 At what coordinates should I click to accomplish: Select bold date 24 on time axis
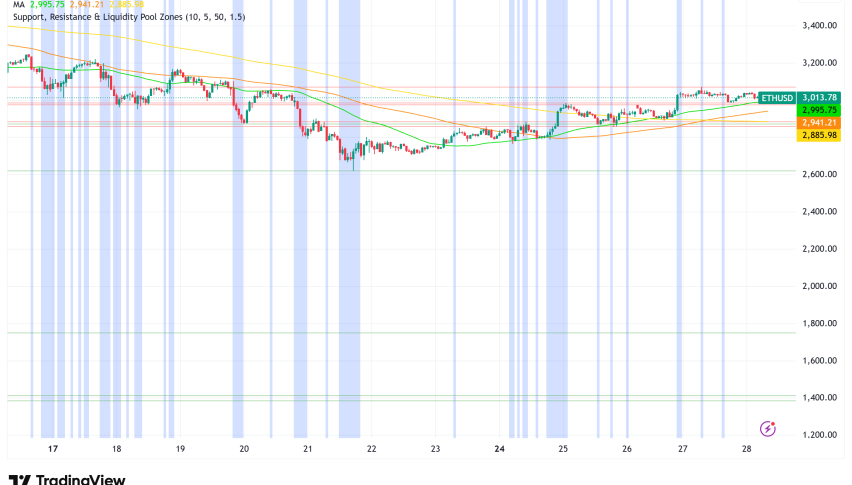[497, 450]
